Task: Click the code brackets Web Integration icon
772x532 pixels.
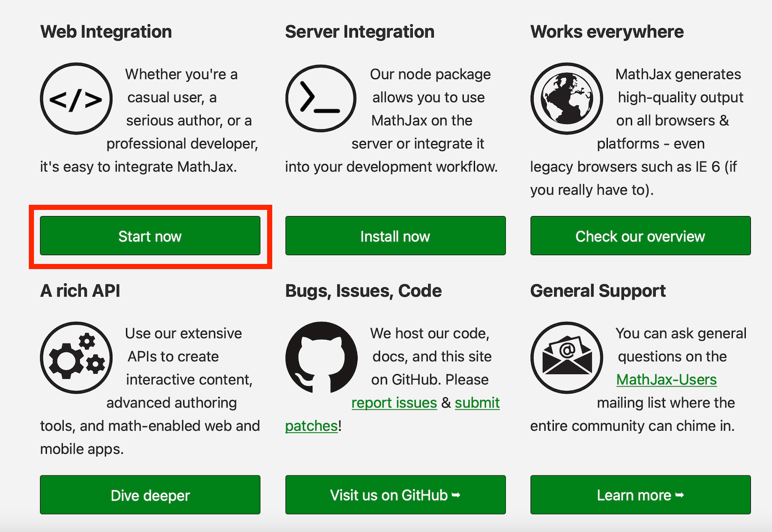Action: [76, 99]
